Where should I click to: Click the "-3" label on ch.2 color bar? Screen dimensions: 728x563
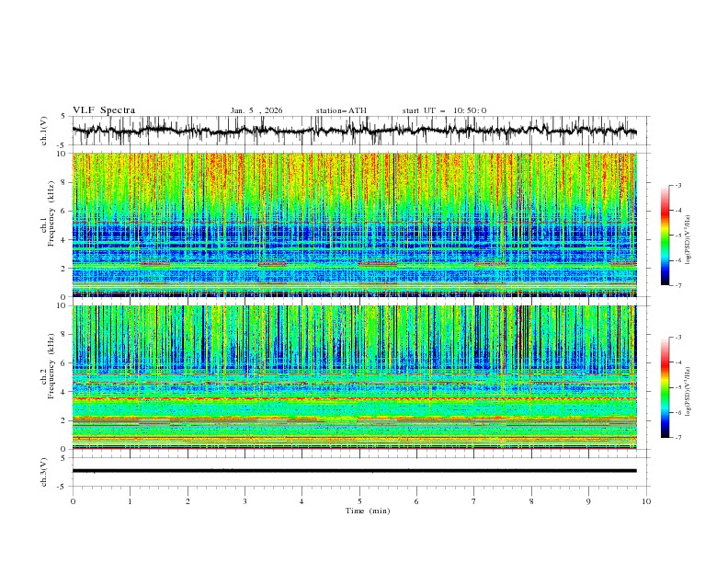678,338
